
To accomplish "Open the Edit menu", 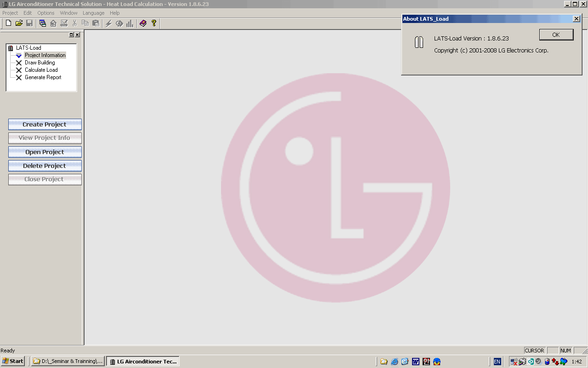I will (28, 13).
